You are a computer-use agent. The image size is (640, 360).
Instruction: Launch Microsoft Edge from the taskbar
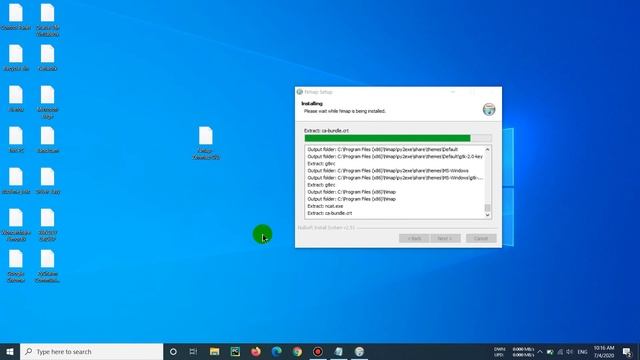[x=277, y=352]
